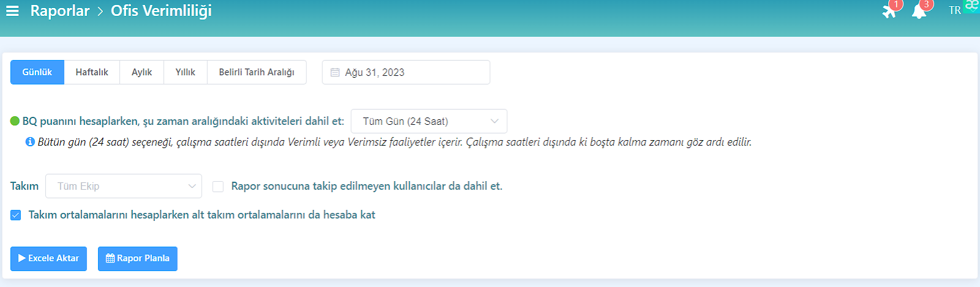Uncheck the sub-team averages checkbox
Screen dimensions: 980x287
click(16, 215)
